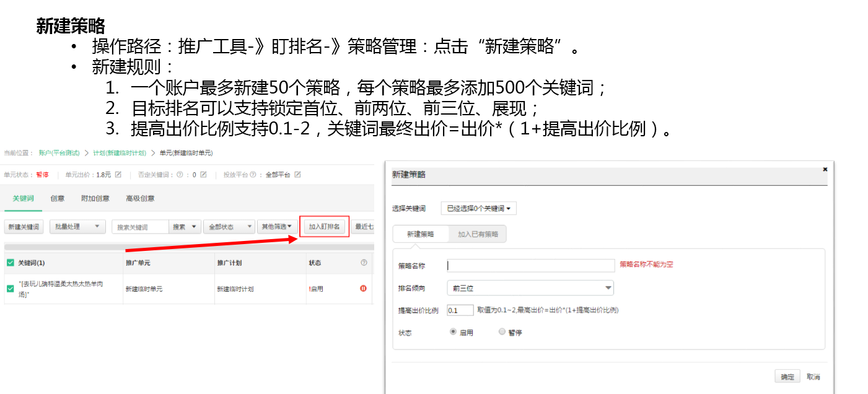Toggle the select-all checkbox in 关键词 header
This screenshot has width=868, height=394.
tap(10, 263)
